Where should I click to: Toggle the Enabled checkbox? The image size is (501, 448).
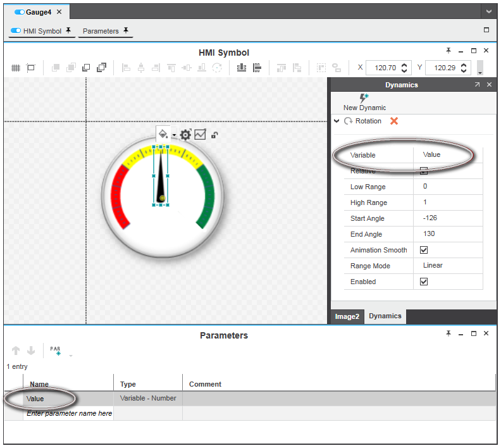coord(424,282)
